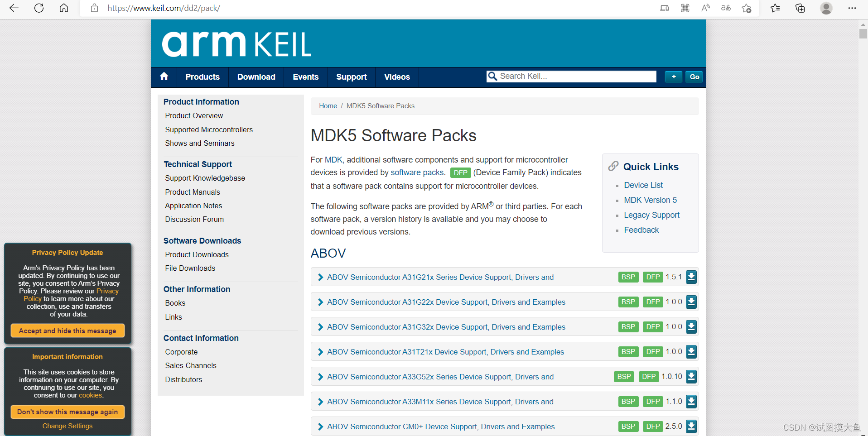Click the app/extensions icon in address bar
This screenshot has height=436, width=868.
(x=685, y=8)
